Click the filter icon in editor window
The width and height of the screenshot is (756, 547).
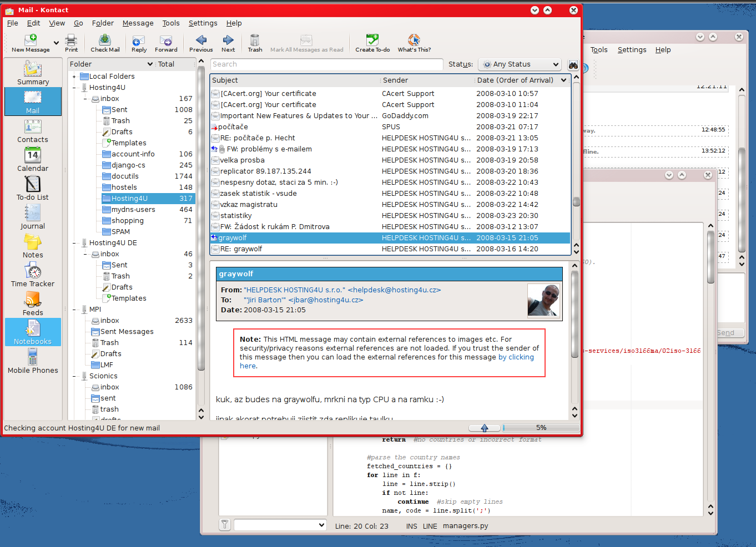point(225,524)
